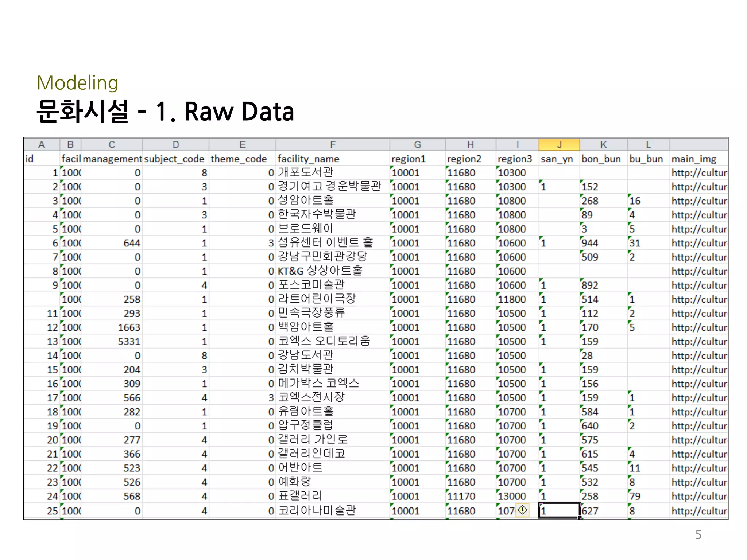Select column H header
This screenshot has width=747, height=560.
(x=470, y=145)
